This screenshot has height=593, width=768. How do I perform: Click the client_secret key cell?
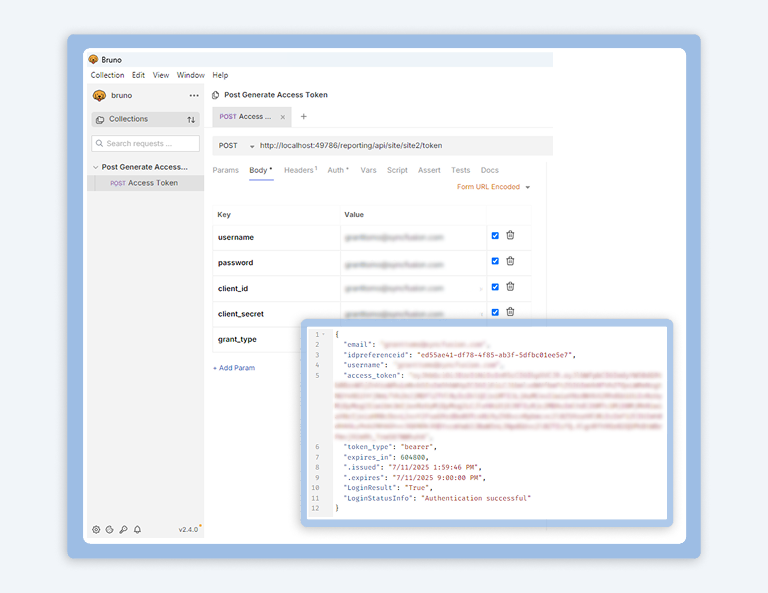tap(276, 314)
